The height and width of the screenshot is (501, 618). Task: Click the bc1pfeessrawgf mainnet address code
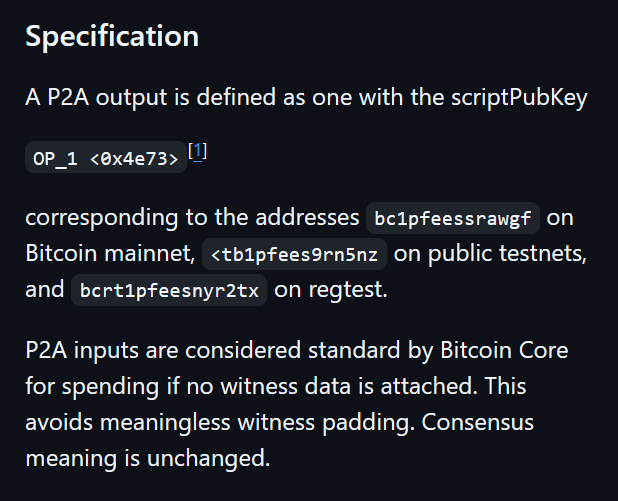point(452,218)
